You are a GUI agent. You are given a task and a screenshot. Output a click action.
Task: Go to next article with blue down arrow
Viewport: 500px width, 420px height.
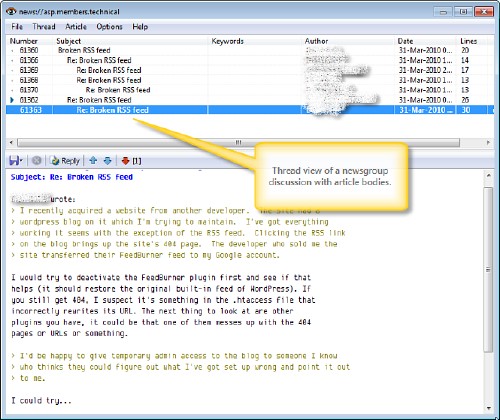[x=107, y=161]
